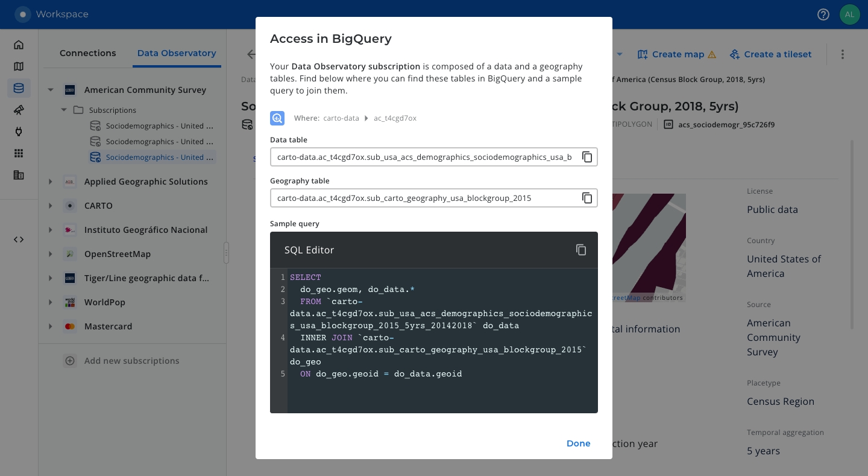The height and width of the screenshot is (476, 868).
Task: Open the Maps icon in sidebar
Action: pyautogui.click(x=19, y=66)
